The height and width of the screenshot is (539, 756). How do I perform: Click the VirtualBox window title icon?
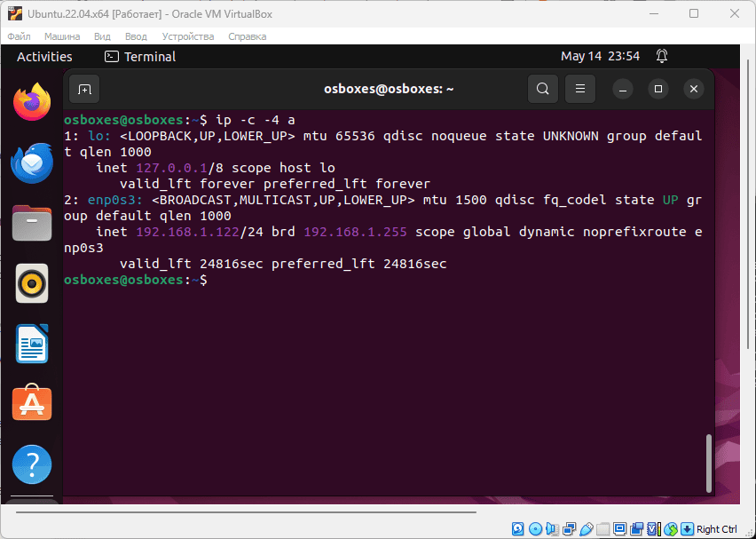click(x=15, y=13)
